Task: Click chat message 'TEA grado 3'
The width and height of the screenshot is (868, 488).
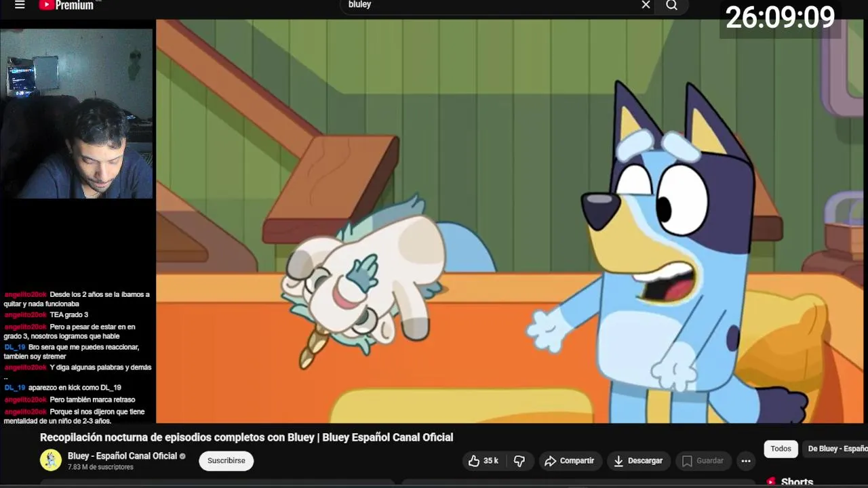Action: click(68, 314)
